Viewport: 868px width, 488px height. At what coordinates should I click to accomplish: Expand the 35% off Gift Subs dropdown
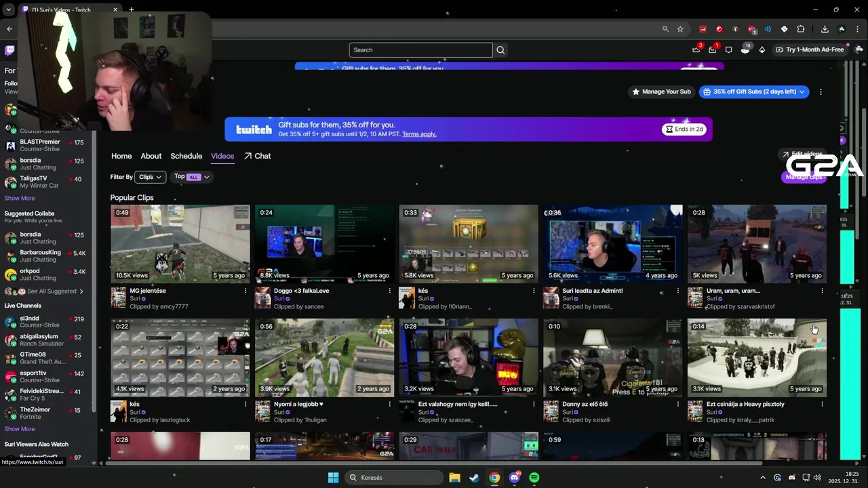coord(754,91)
